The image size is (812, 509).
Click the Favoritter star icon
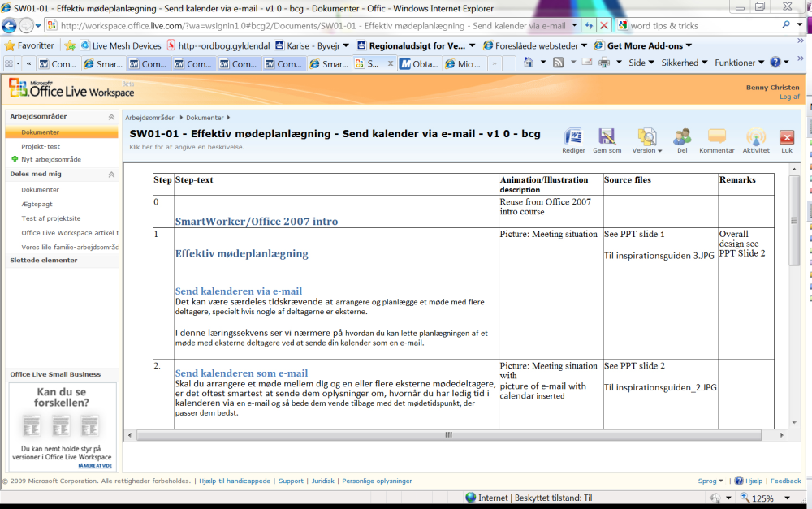(11, 45)
